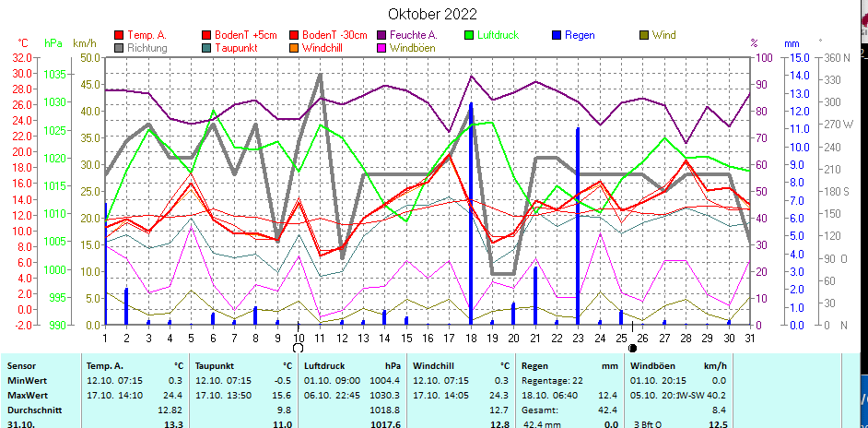Click the magenta Windböen legend swatch
Viewport: 868px width, 428px height.
[x=381, y=48]
